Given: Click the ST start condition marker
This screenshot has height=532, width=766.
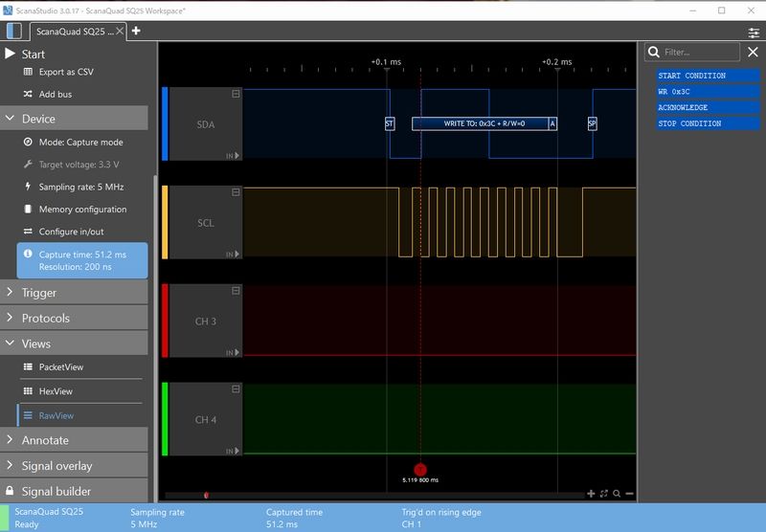Looking at the screenshot, I should pyautogui.click(x=390, y=123).
